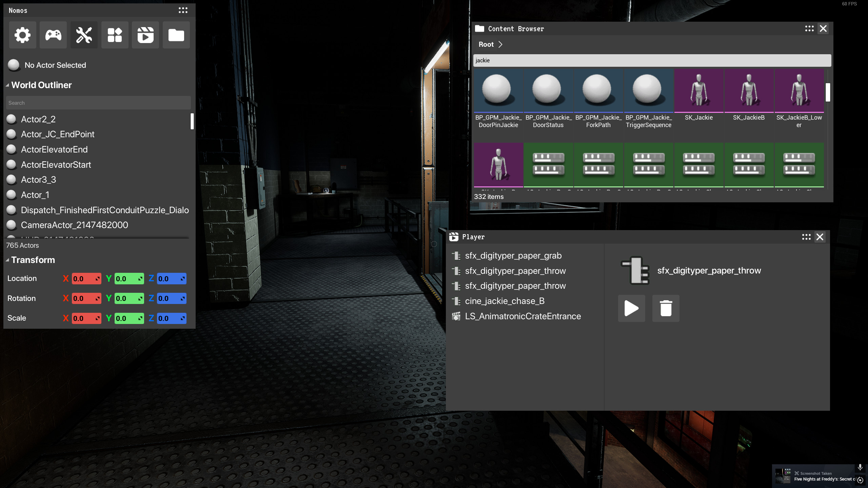Navigate to Root in the Content Browser breadcrumb
Viewport: 868px width, 488px height.
point(486,44)
